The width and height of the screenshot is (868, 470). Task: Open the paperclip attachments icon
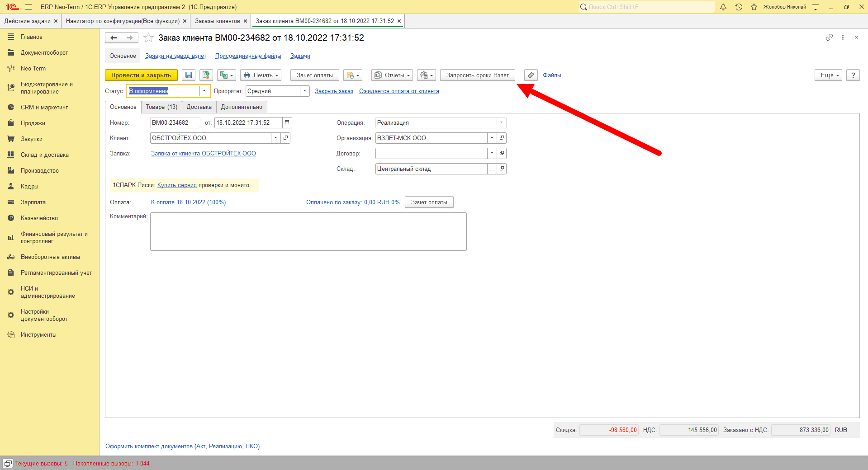(x=531, y=75)
